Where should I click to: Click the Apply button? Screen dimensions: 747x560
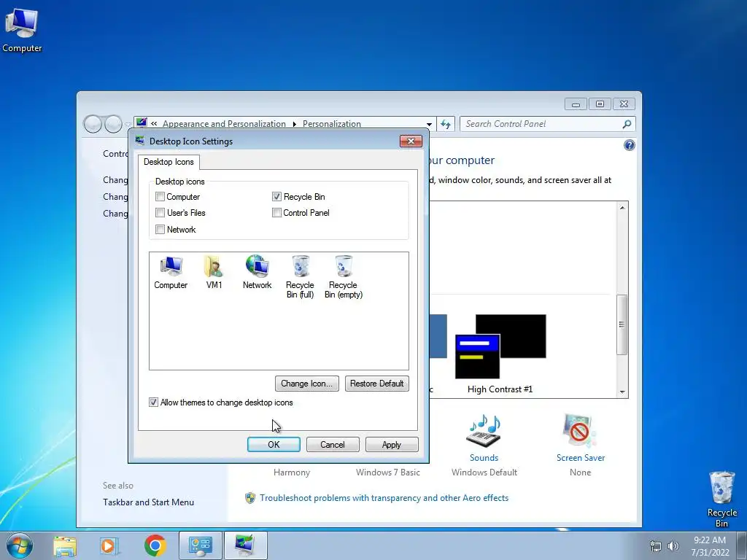point(392,444)
